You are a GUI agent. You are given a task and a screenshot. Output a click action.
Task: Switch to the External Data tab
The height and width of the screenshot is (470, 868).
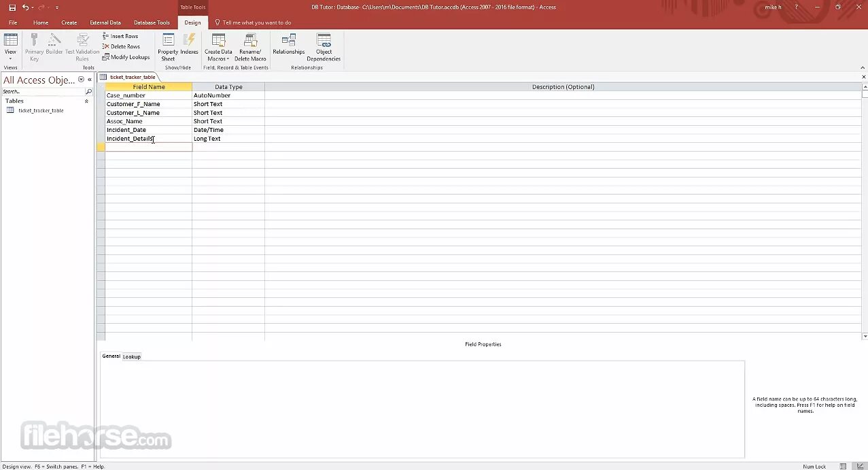[x=105, y=22]
